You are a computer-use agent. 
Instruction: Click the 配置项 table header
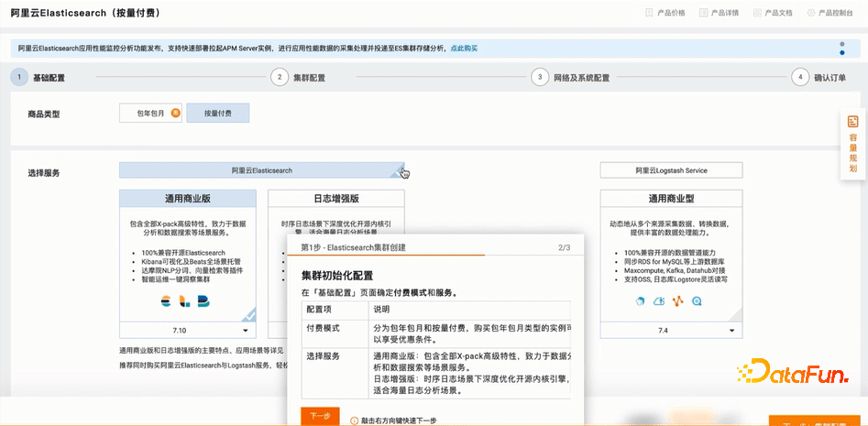pos(335,310)
